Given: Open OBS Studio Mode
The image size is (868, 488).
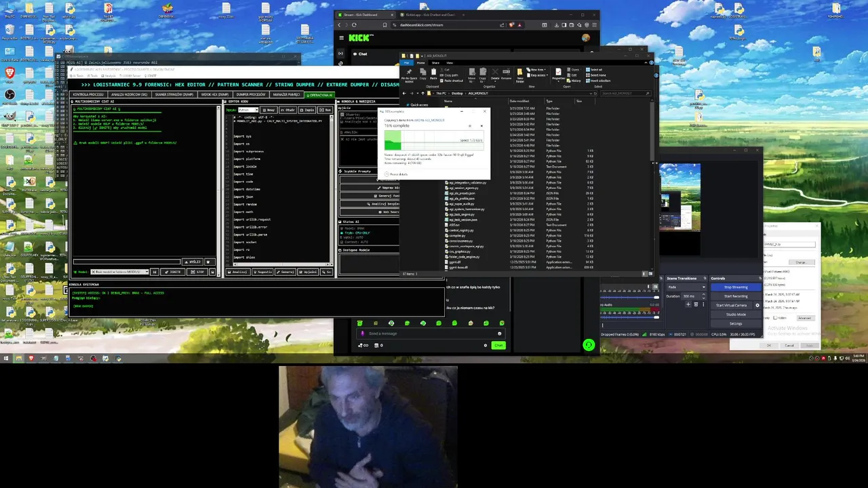Looking at the screenshot, I should coord(736,314).
